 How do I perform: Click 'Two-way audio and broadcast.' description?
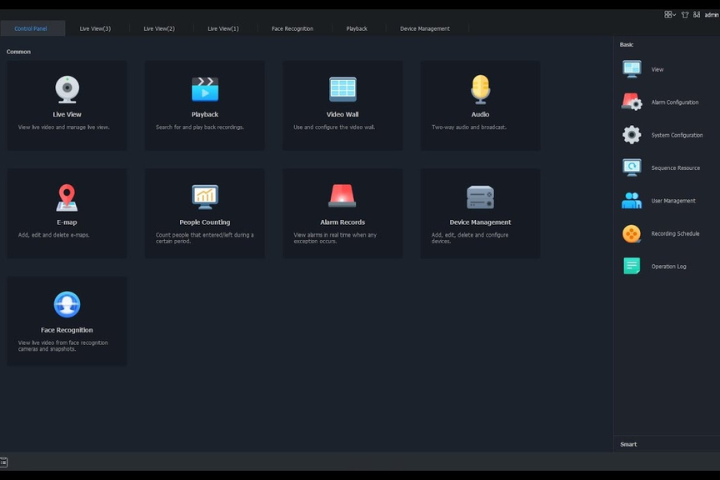click(469, 127)
